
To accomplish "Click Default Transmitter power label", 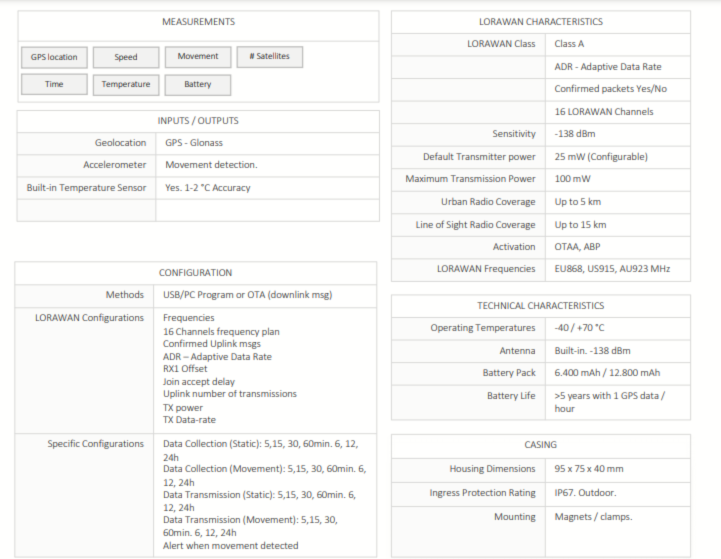I will 479,157.
